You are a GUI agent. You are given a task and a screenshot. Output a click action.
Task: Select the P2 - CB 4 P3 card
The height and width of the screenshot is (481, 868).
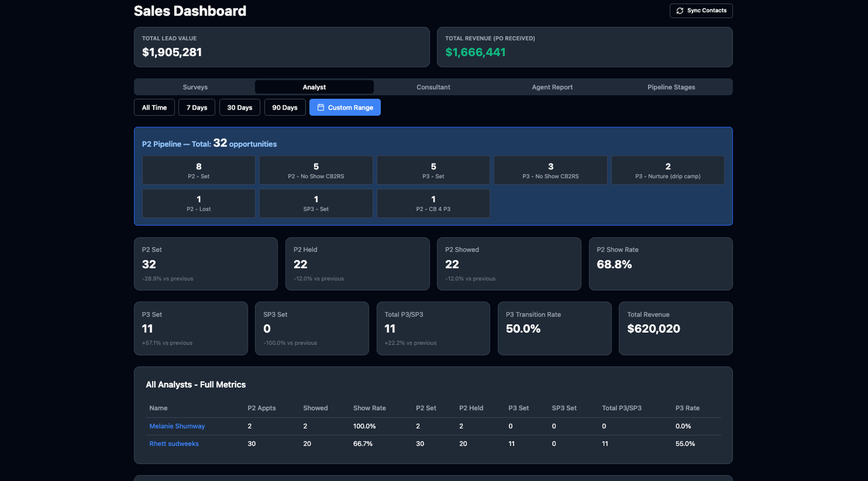[x=433, y=203]
